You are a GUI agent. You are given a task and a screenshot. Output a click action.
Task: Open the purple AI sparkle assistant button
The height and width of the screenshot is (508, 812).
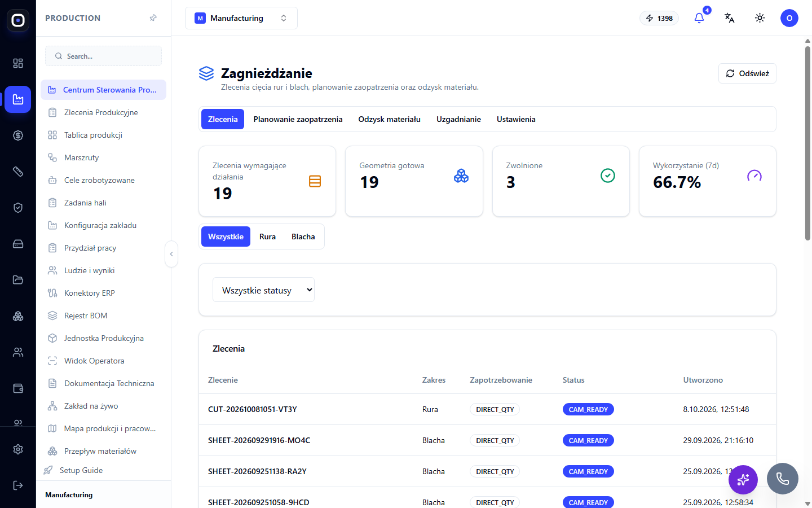pos(743,480)
